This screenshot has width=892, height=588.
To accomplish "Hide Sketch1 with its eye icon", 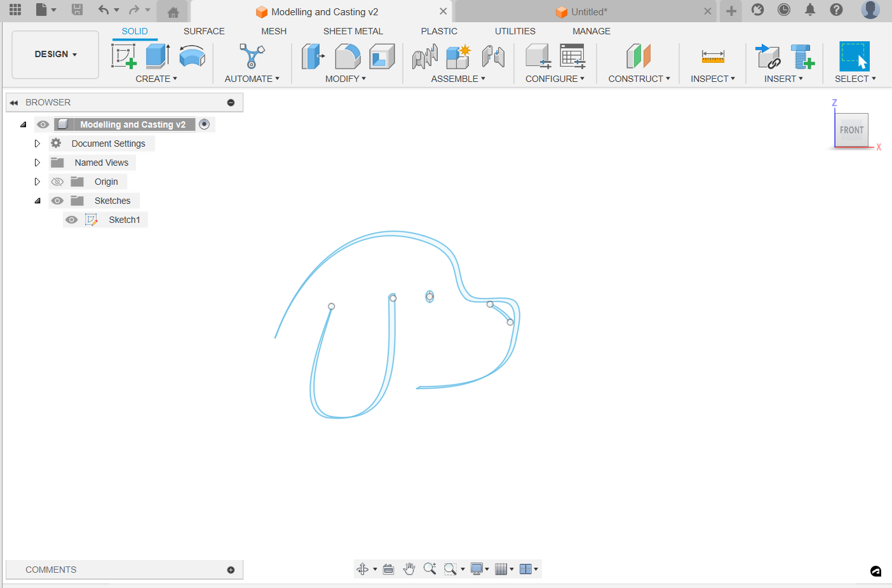I will [72, 220].
